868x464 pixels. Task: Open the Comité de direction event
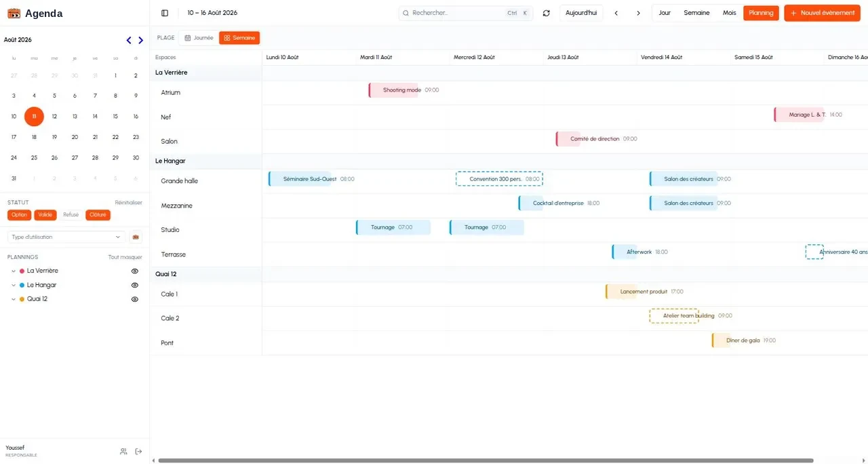pyautogui.click(x=568, y=139)
